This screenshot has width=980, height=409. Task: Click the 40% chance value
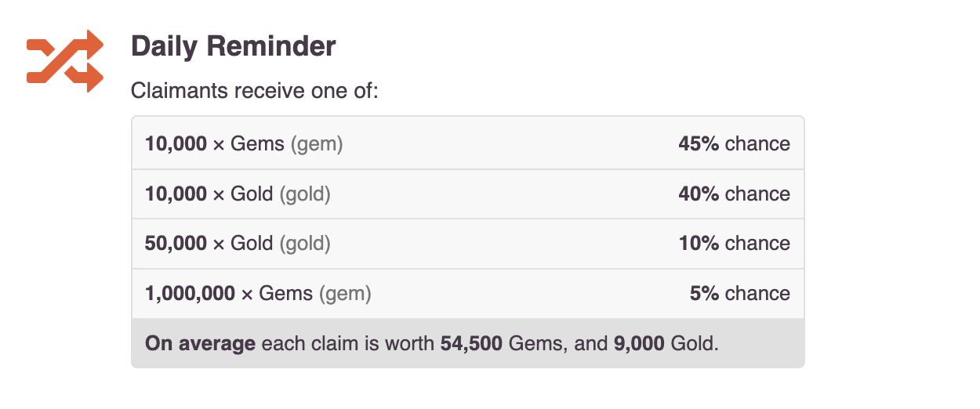coord(734,194)
